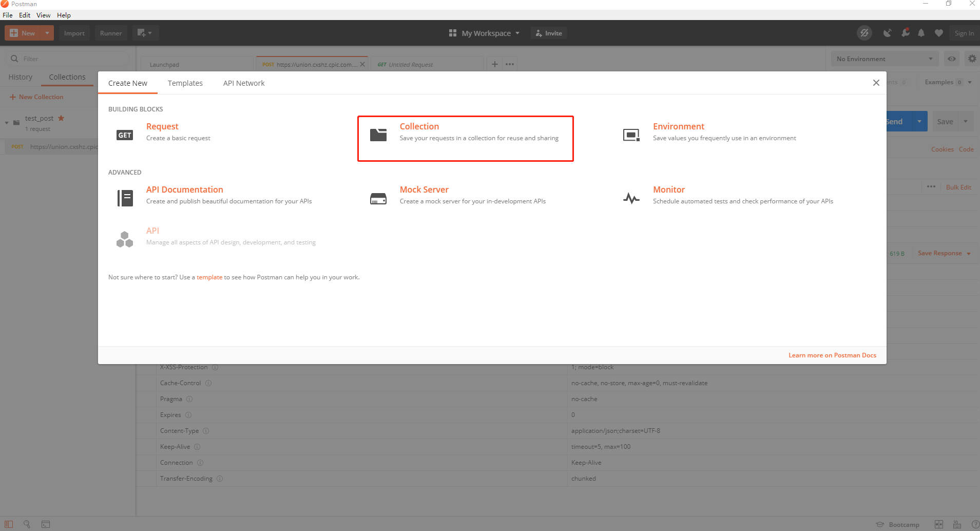
Task: Open the tab options ellipsis menu
Action: (x=510, y=64)
